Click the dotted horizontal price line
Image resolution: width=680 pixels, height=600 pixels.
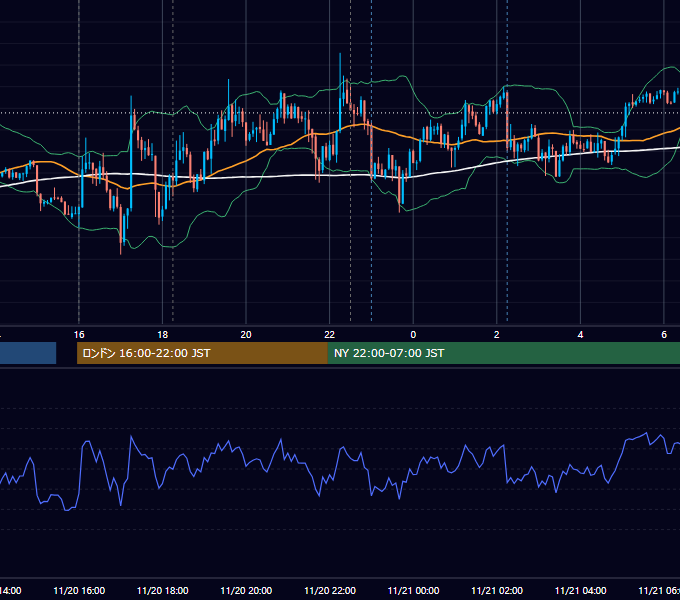click(x=340, y=113)
